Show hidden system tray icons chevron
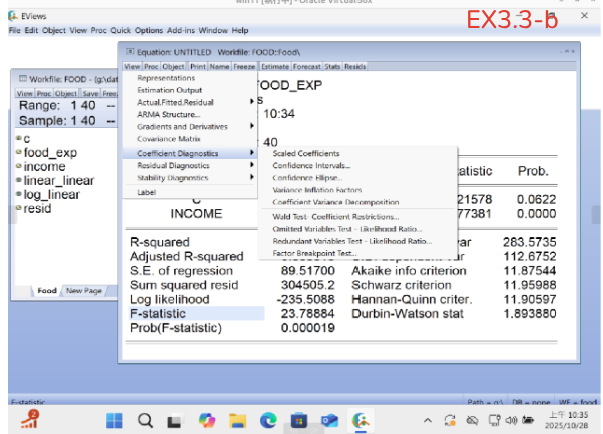The width and height of the screenshot is (603, 434). point(428,420)
